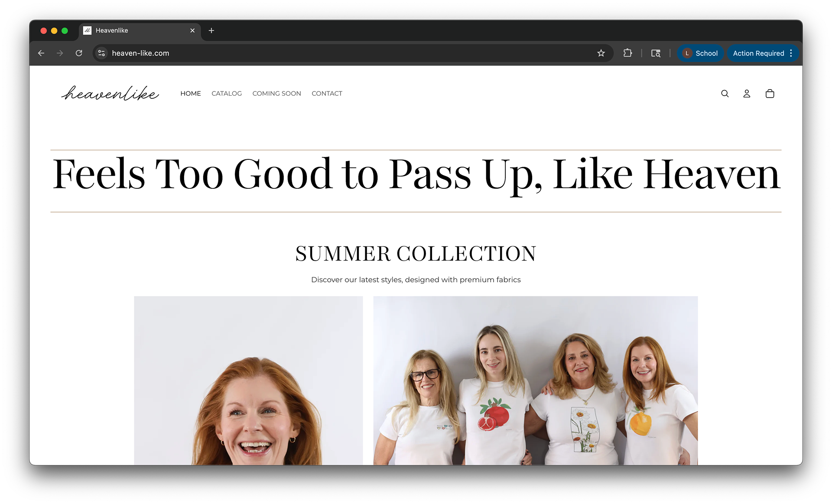Open the School profile button
The height and width of the screenshot is (504, 832).
coord(700,53)
